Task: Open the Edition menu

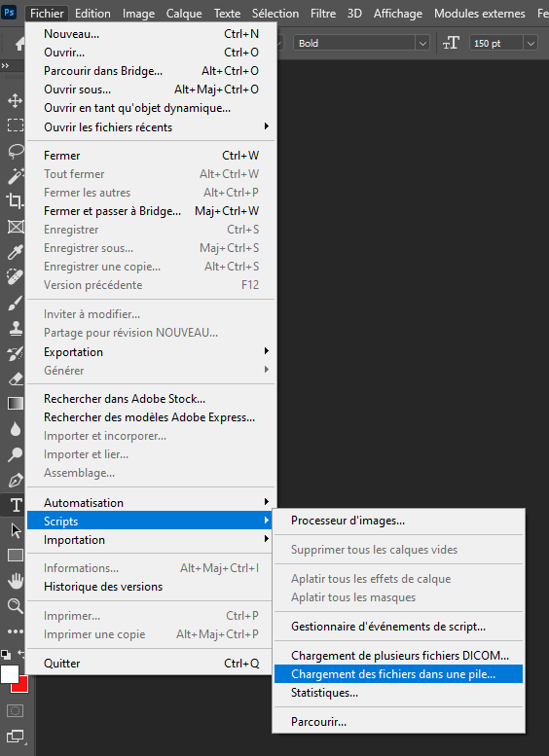Action: point(92,14)
